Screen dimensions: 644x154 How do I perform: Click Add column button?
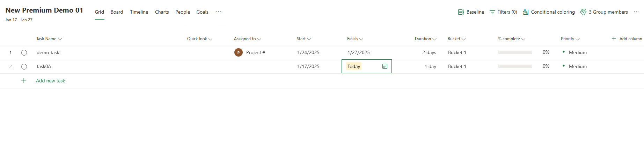627,39
